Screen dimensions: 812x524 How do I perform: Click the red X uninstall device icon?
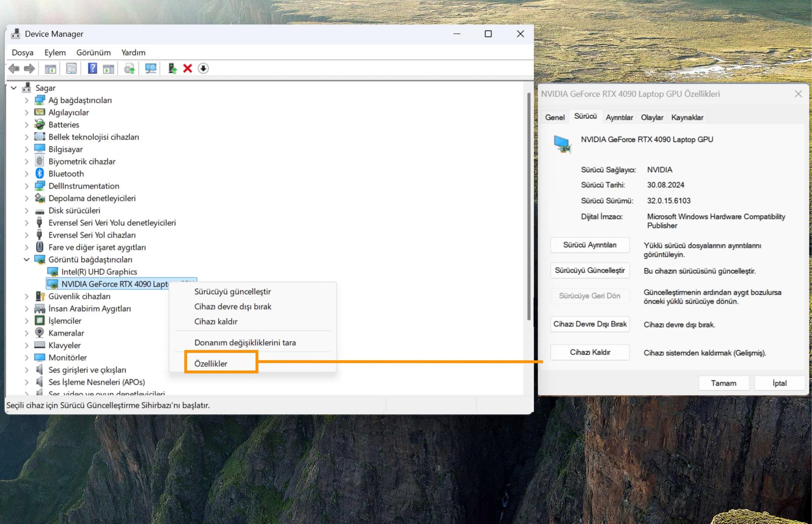tap(187, 68)
